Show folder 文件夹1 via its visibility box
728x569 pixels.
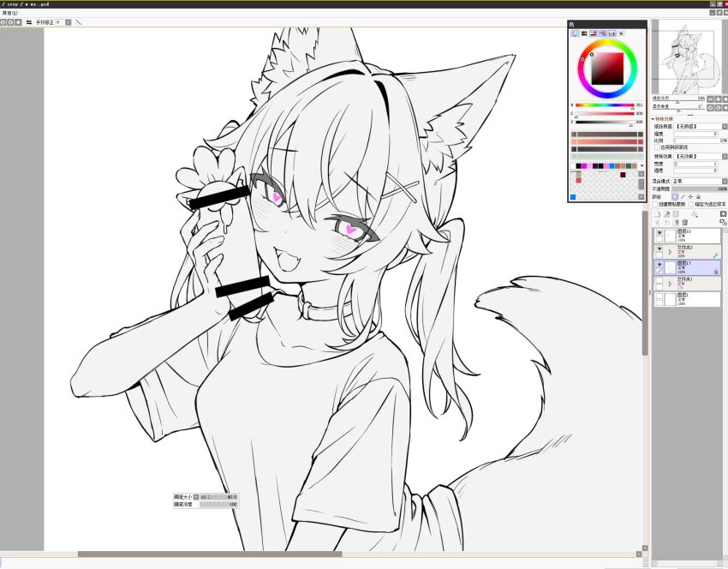tap(659, 280)
